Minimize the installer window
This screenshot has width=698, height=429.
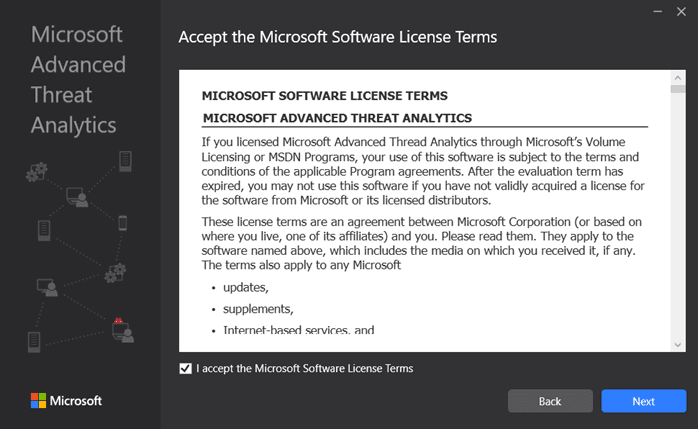[x=657, y=12]
